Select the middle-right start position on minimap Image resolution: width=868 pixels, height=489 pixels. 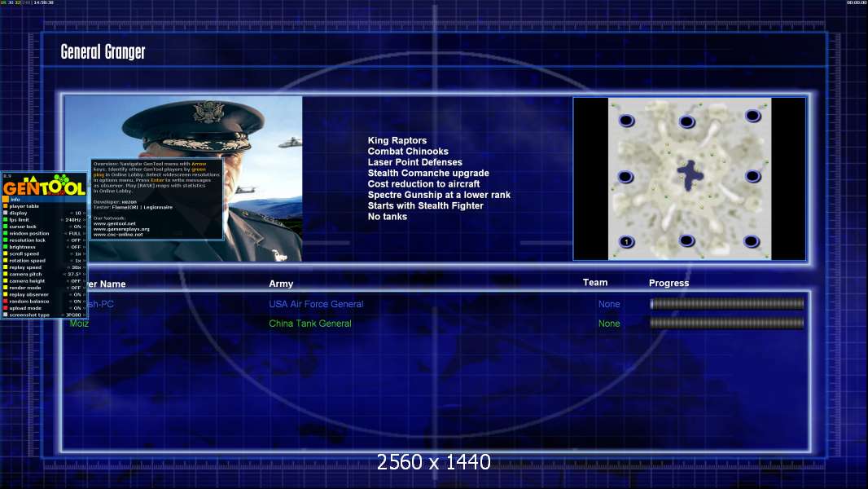coord(752,177)
